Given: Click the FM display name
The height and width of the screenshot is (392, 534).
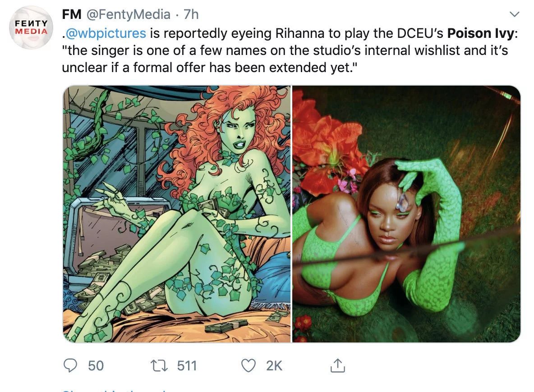Looking at the screenshot, I should pyautogui.click(x=72, y=14).
